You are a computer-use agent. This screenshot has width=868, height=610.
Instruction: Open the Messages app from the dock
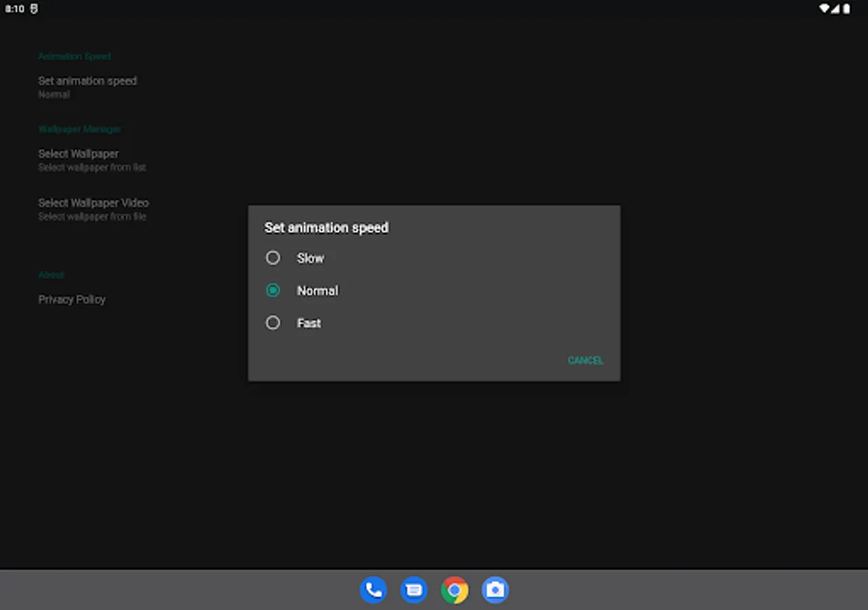414,590
